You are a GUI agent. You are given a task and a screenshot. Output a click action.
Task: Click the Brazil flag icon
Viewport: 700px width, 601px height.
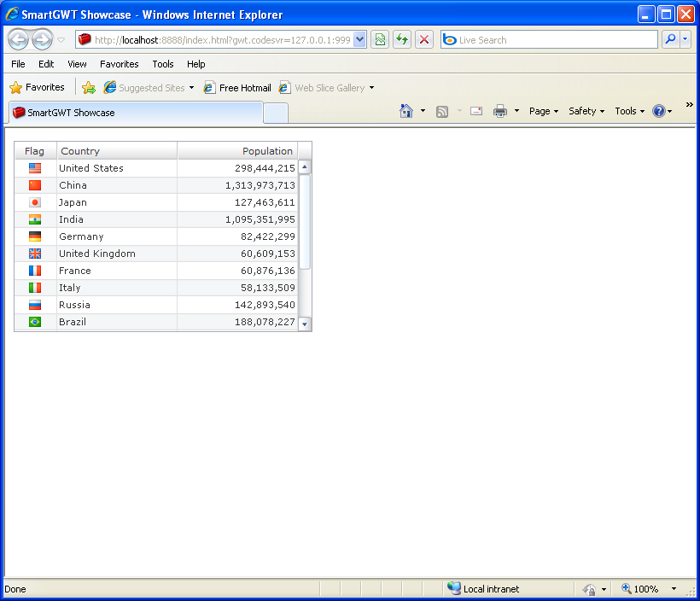tap(35, 322)
